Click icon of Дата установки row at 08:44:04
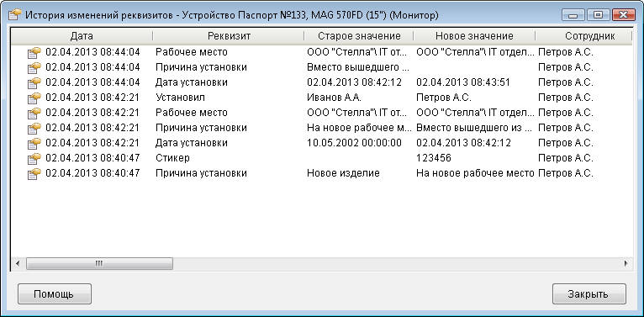This screenshot has height=317, width=644. [34, 82]
